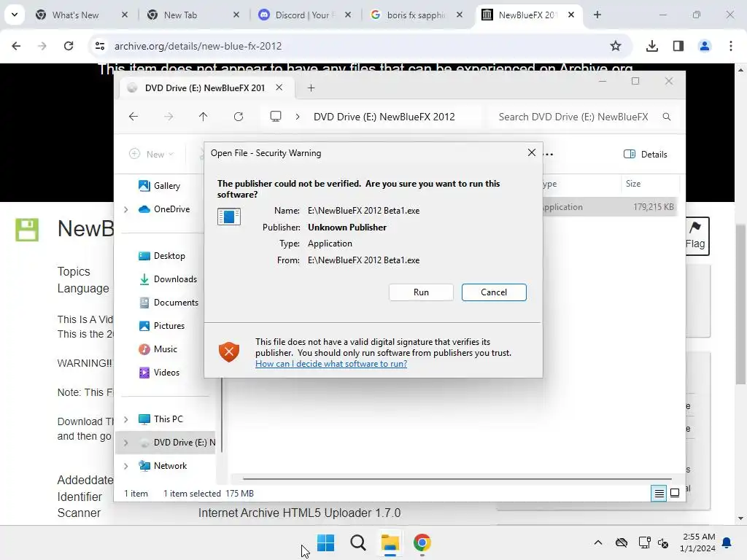Expand the address bar breadcrumb chevron
Screen dimensions: 747x560
tap(298, 117)
